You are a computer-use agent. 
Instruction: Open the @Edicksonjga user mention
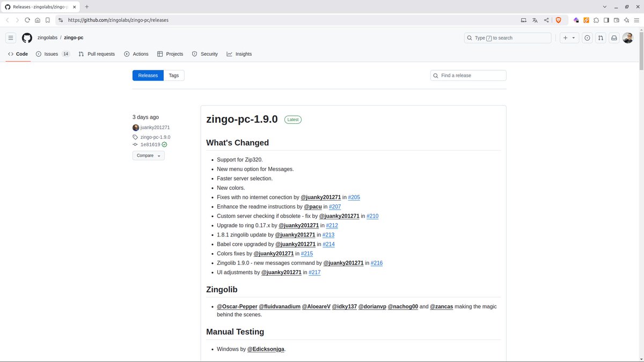266,349
